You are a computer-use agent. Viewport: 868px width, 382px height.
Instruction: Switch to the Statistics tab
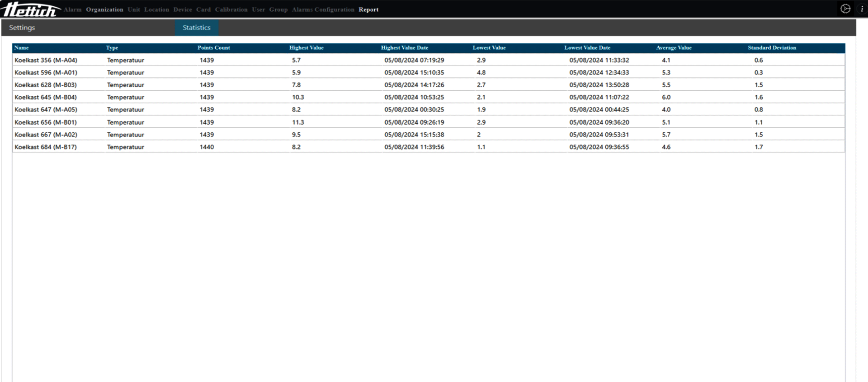(196, 28)
